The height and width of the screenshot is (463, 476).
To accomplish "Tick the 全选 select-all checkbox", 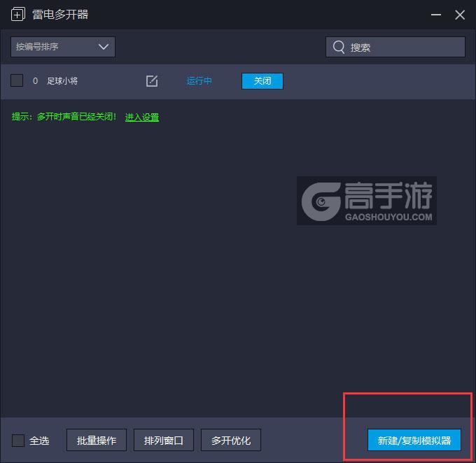I will coord(18,440).
